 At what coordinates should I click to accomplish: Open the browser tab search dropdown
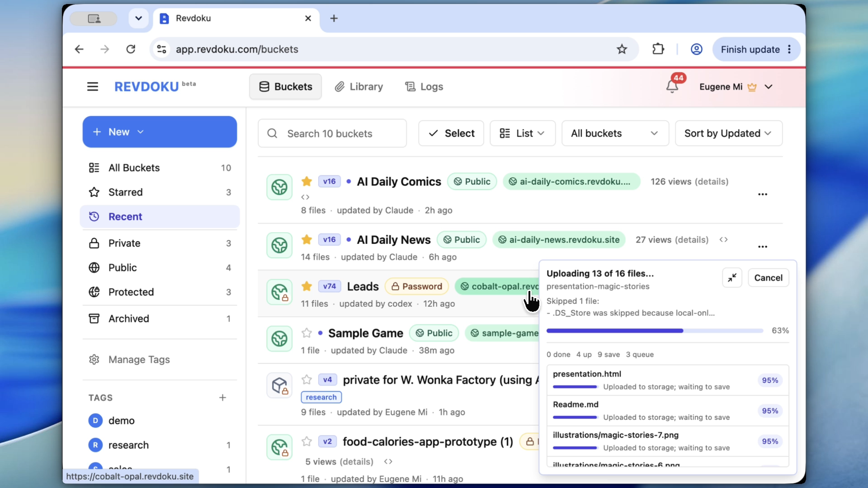point(138,19)
